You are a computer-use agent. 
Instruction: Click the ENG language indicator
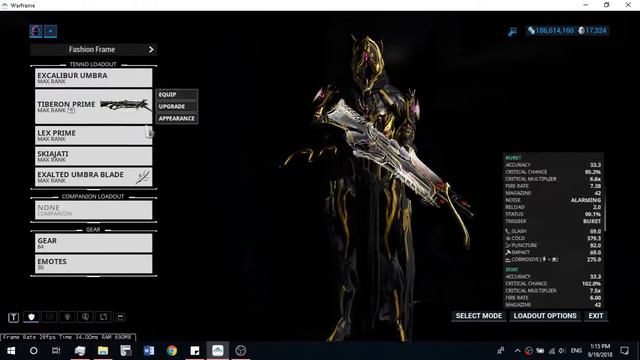click(576, 351)
